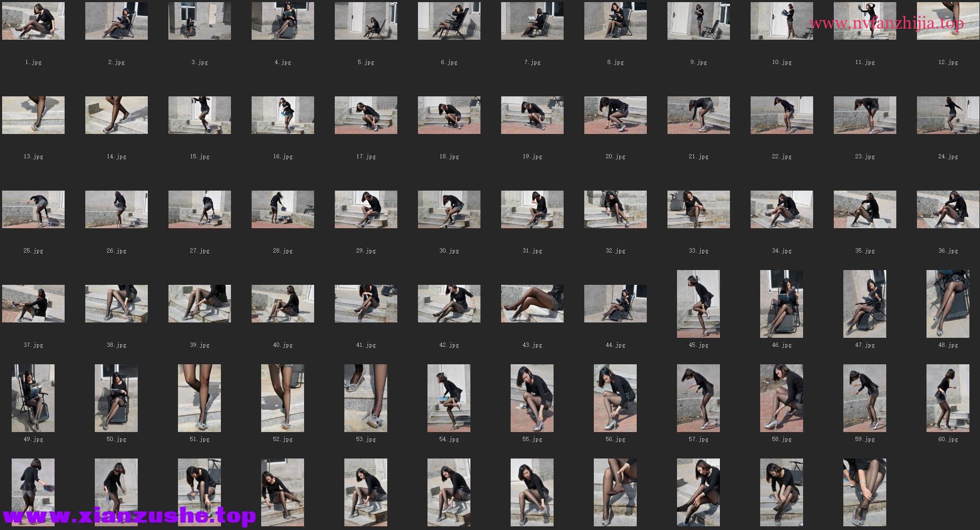Viewport: 980px width, 530px height.
Task: Select the 31.jpg picture thumbnail
Action: 532,209
